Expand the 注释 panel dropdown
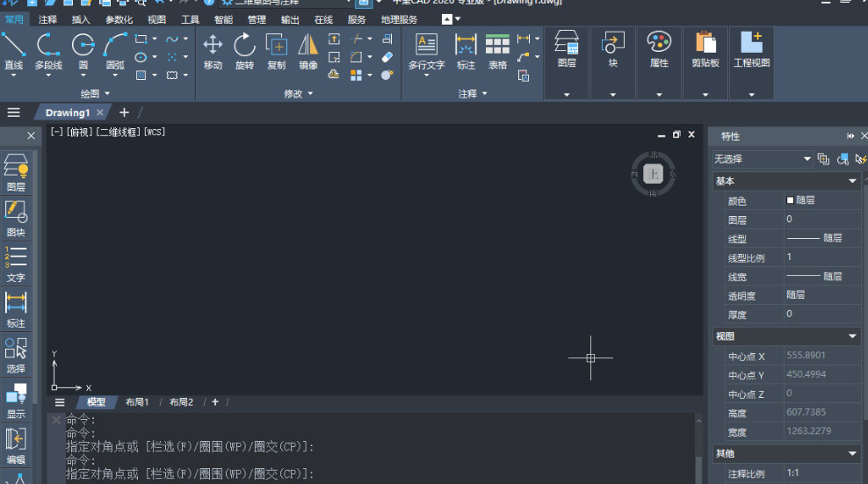The image size is (868, 484). 484,94
